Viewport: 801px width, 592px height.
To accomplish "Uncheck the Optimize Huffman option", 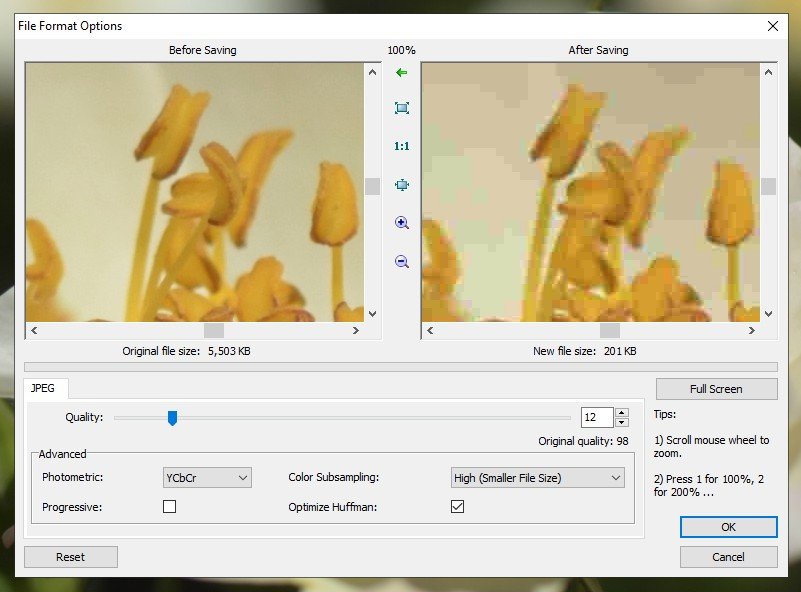I will click(x=457, y=507).
